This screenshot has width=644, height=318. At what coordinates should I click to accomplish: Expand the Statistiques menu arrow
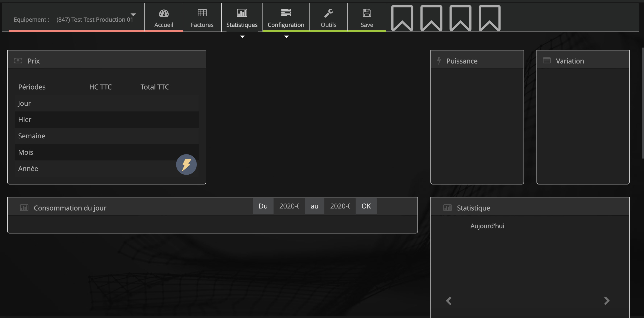tap(242, 37)
